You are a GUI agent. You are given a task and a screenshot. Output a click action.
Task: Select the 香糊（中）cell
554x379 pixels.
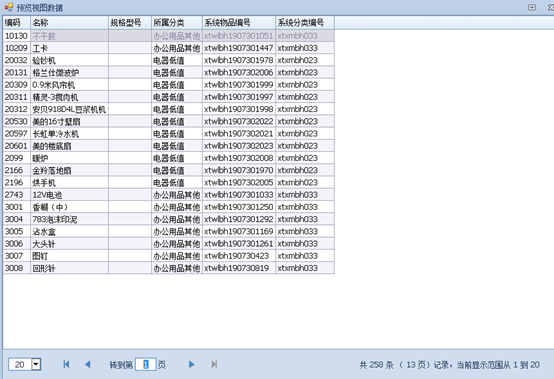(x=69, y=207)
